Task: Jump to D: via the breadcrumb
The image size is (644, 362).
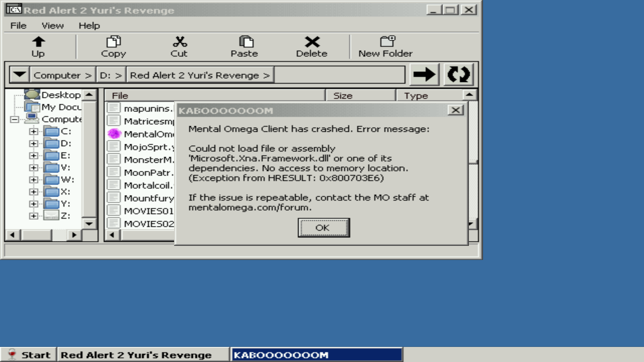Action: (110, 74)
